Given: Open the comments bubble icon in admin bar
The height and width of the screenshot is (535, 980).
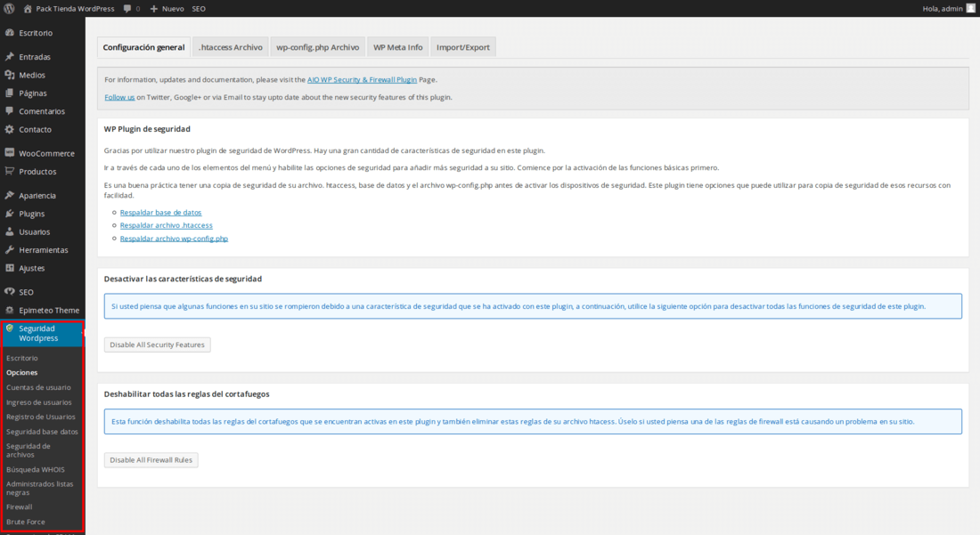Looking at the screenshot, I should tap(127, 9).
